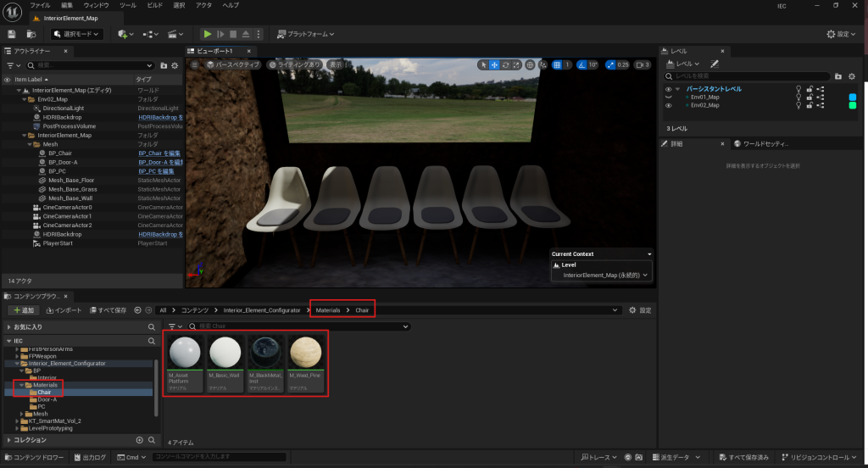Toggle rotation snap angle icon
Image resolution: width=868 pixels, height=468 pixels.
point(581,64)
